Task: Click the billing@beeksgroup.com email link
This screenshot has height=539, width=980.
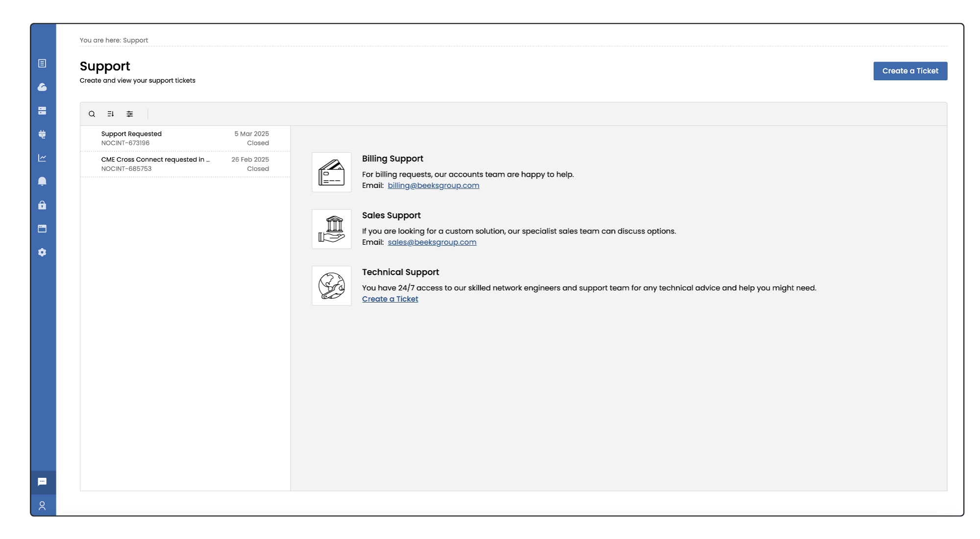Action: pos(433,186)
